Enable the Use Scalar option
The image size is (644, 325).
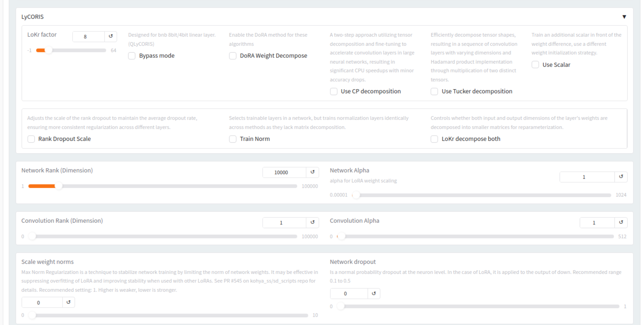coord(535,65)
